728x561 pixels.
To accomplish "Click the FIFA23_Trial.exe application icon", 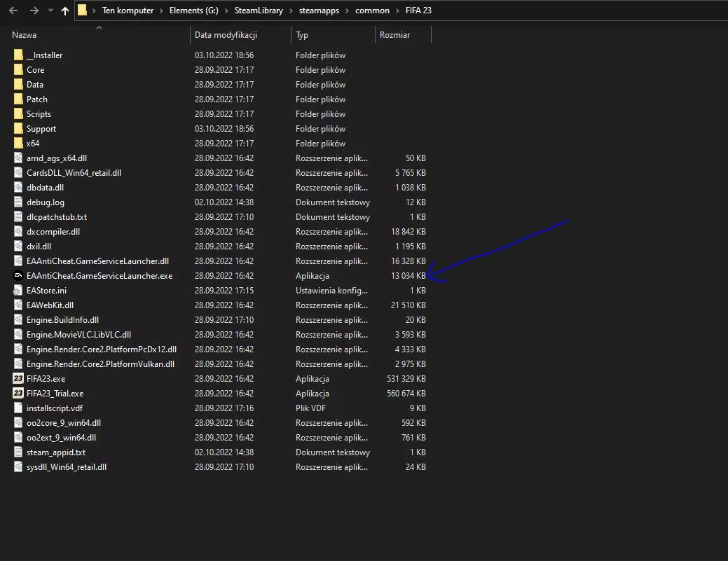I will click(18, 394).
